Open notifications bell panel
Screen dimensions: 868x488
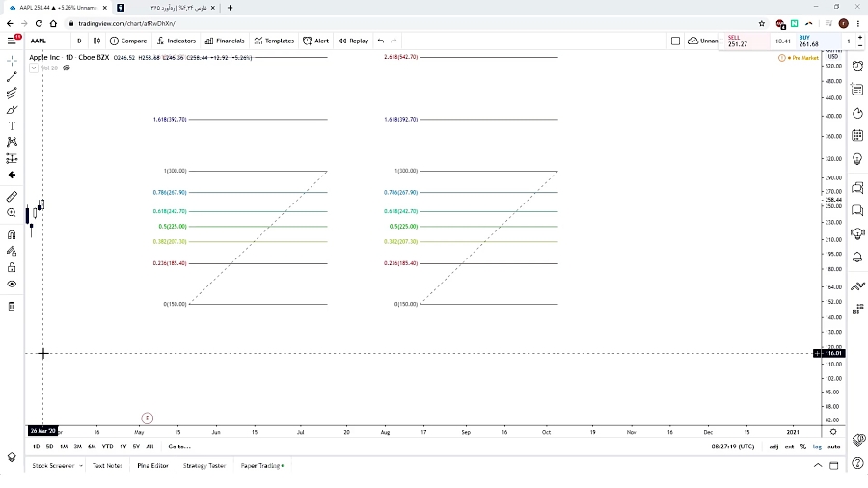(x=857, y=258)
